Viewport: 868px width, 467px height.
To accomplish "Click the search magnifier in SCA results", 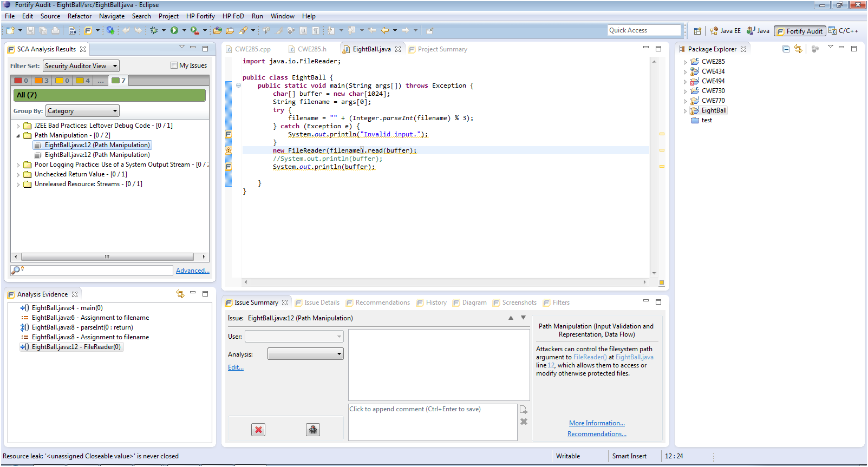I will click(16, 270).
